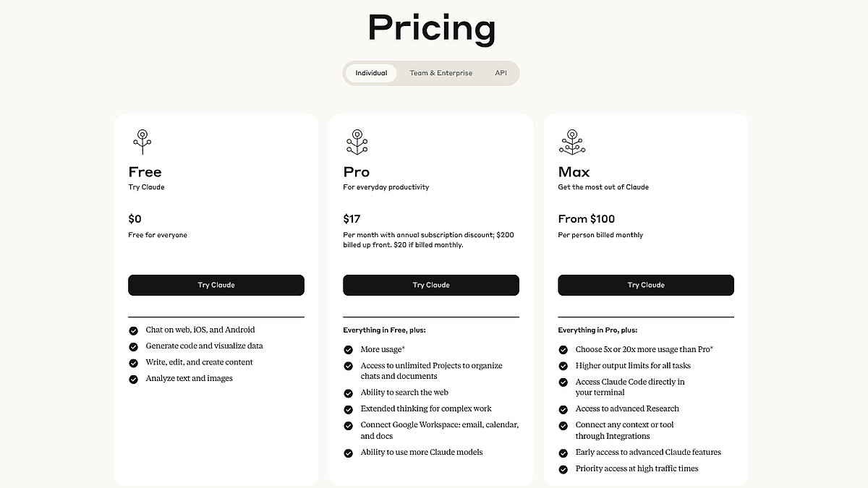This screenshot has height=488, width=868.
Task: Click the Pricing page title
Action: [x=432, y=28]
